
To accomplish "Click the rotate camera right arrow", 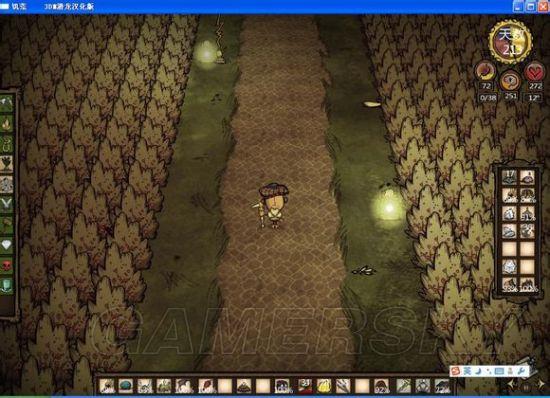I will [541, 384].
